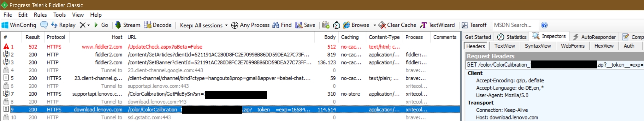Image resolution: width=644 pixels, height=121 pixels.
Task: Open the View menu
Action: coord(78,15)
